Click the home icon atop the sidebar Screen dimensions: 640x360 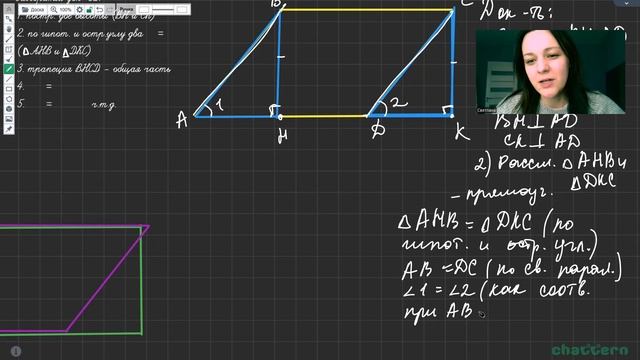(9, 9)
